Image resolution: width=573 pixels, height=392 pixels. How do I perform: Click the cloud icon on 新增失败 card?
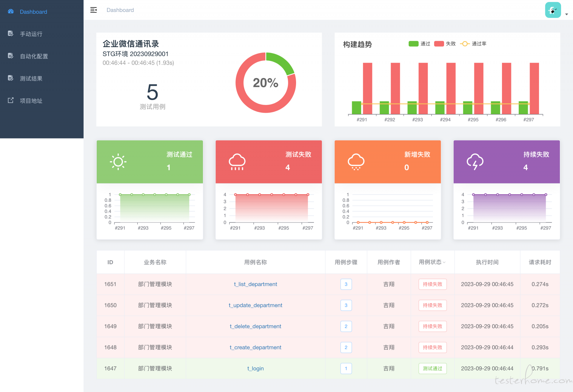tap(356, 162)
